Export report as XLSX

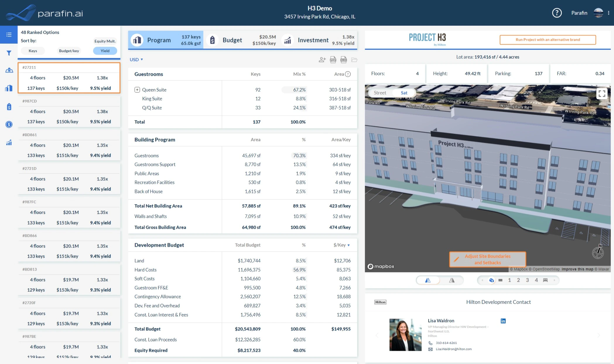(x=343, y=60)
